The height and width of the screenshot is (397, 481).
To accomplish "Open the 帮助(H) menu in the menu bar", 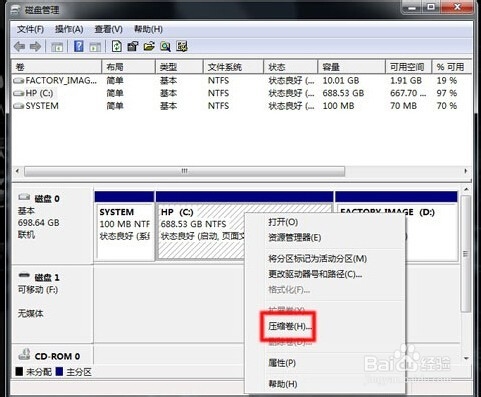I will pos(148,30).
